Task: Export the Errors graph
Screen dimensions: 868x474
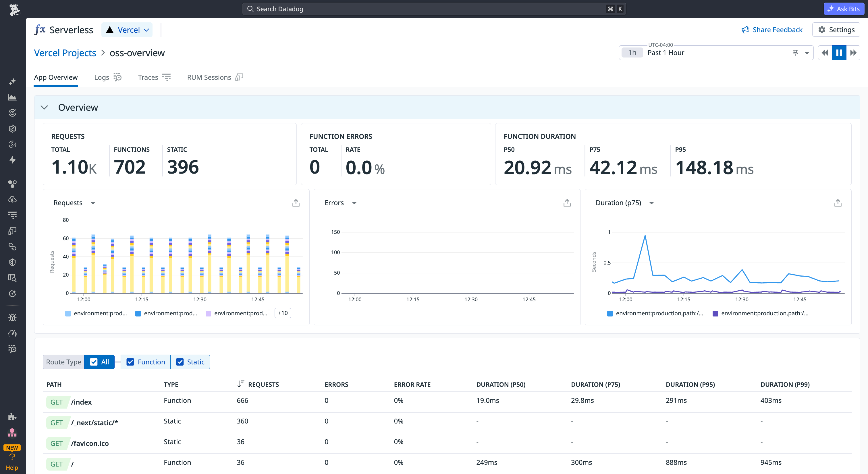Action: click(x=567, y=203)
